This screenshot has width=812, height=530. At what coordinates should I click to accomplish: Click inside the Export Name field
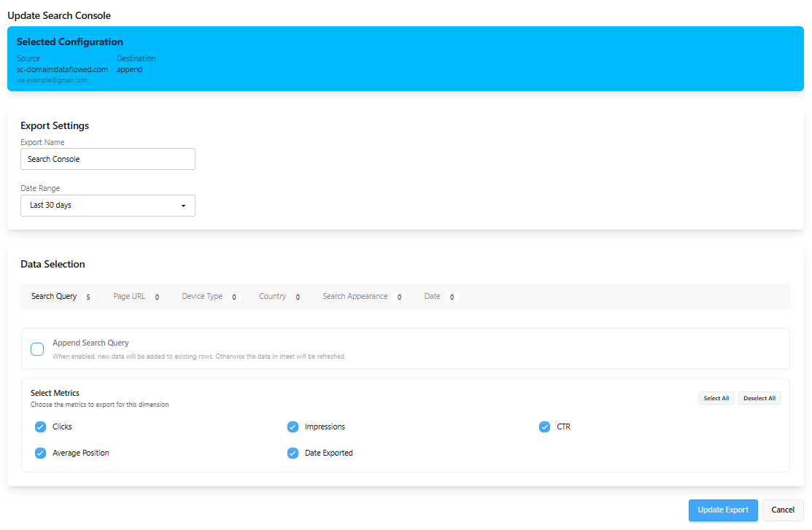(107, 159)
